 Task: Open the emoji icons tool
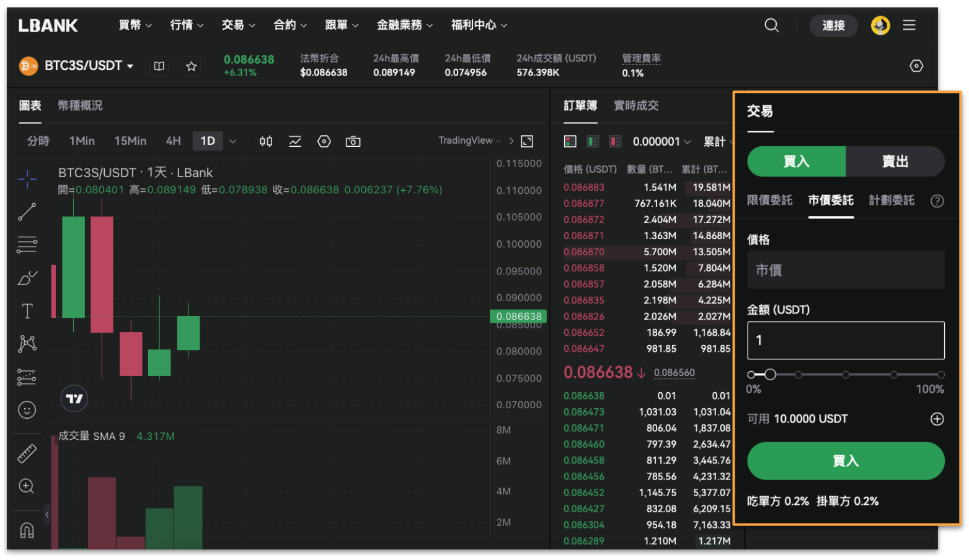[27, 409]
